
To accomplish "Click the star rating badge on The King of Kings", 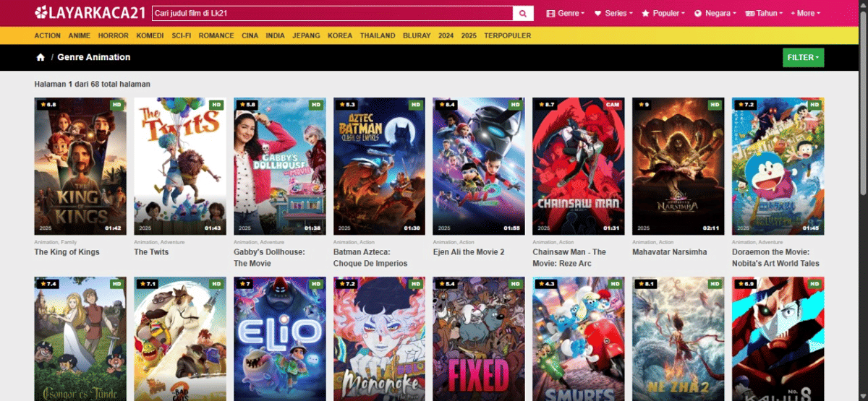I will click(x=48, y=105).
